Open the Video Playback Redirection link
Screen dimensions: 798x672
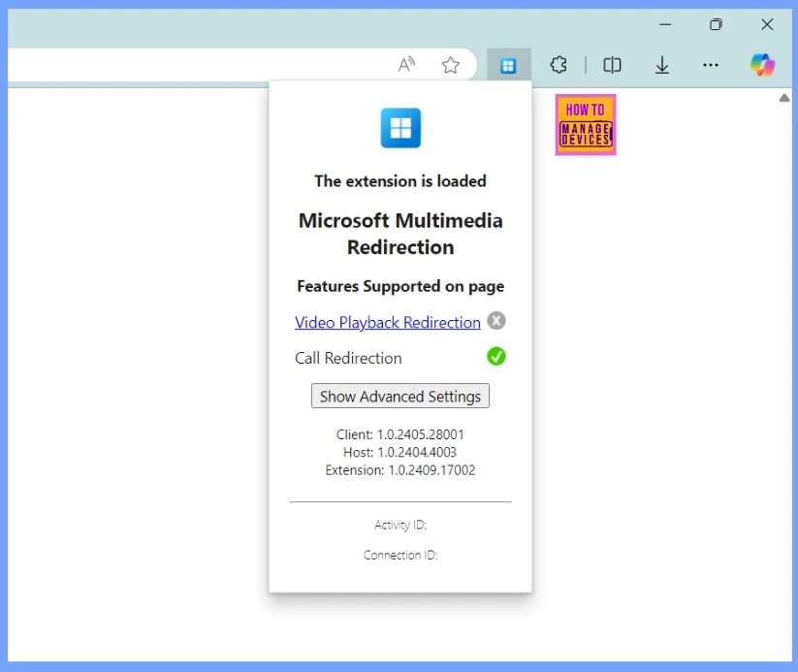[x=387, y=322]
